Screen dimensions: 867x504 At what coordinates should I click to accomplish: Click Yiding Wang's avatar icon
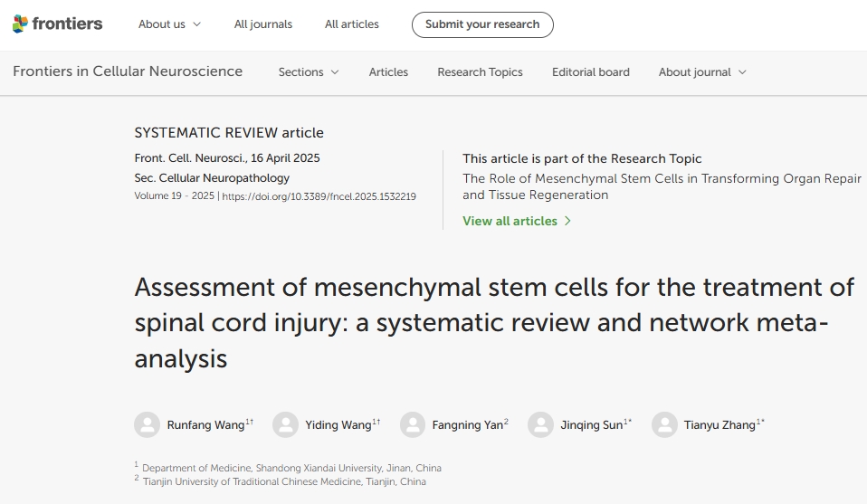coord(285,424)
